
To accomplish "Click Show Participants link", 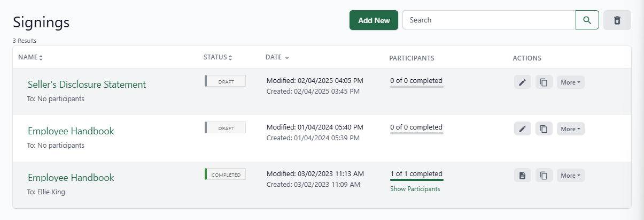I will tap(415, 189).
